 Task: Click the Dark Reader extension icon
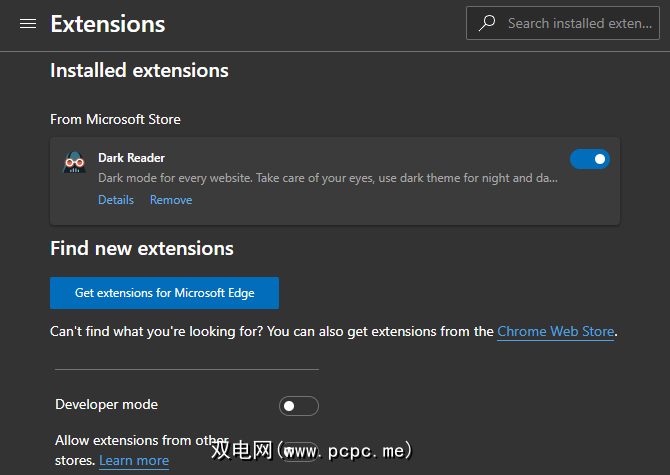[74, 164]
